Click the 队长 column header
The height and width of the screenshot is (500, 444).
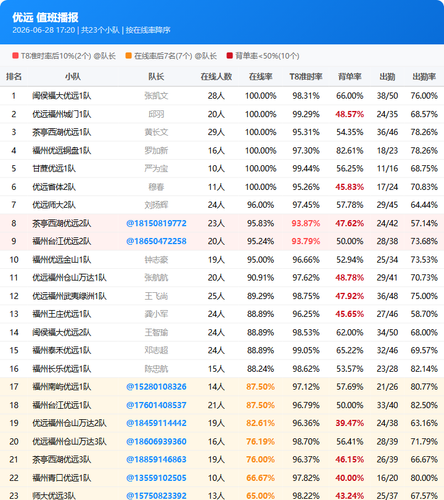click(156, 77)
